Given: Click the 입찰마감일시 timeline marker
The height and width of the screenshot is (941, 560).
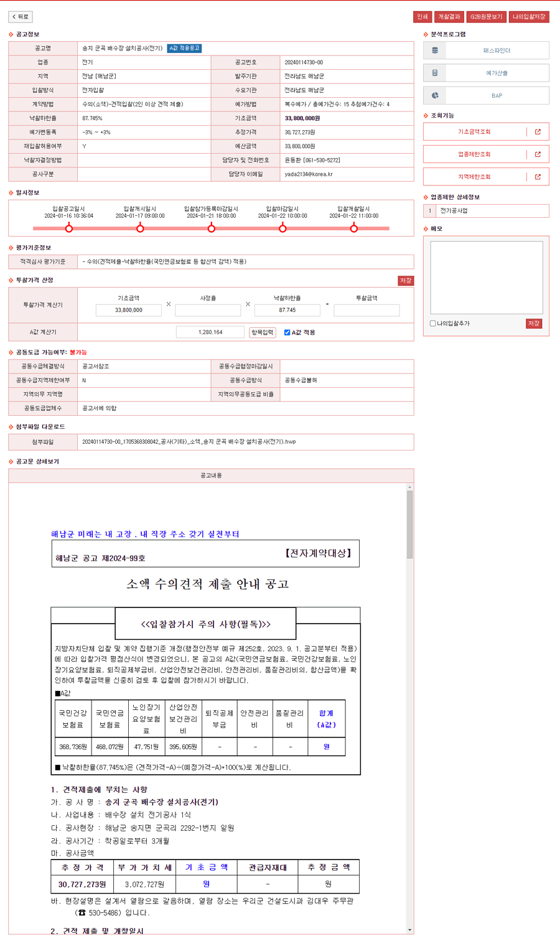Looking at the screenshot, I should click(x=282, y=228).
